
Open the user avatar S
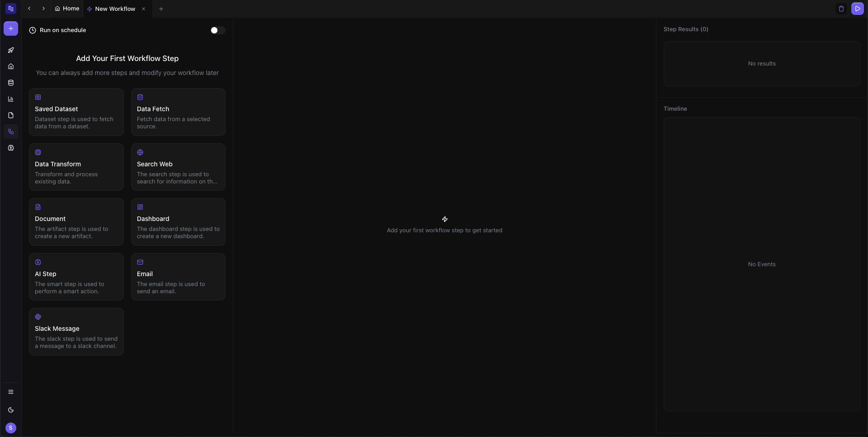pos(11,428)
